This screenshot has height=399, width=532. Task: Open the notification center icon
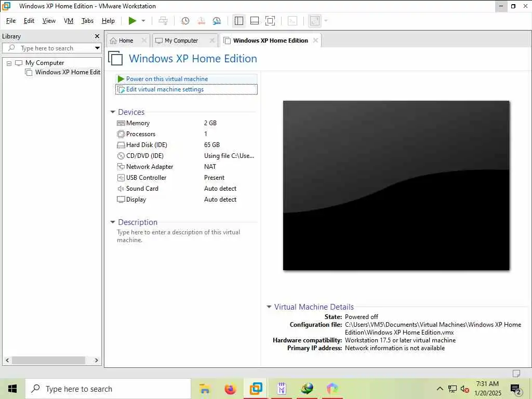pos(515,389)
